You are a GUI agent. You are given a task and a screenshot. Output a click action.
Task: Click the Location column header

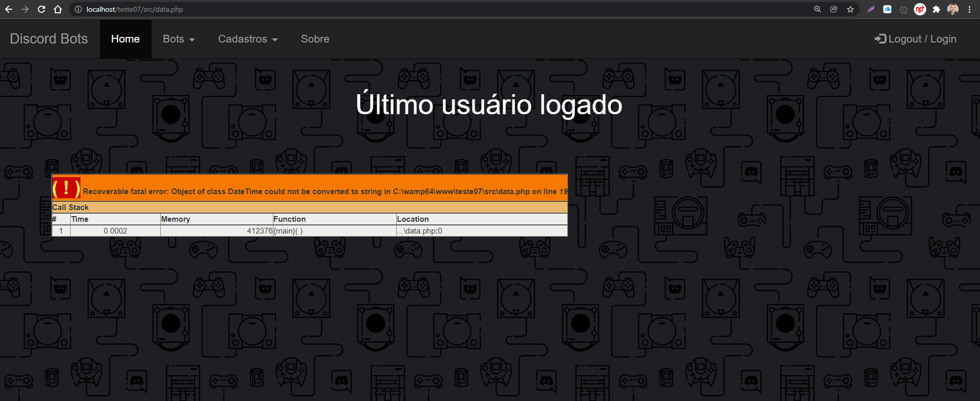coord(482,219)
